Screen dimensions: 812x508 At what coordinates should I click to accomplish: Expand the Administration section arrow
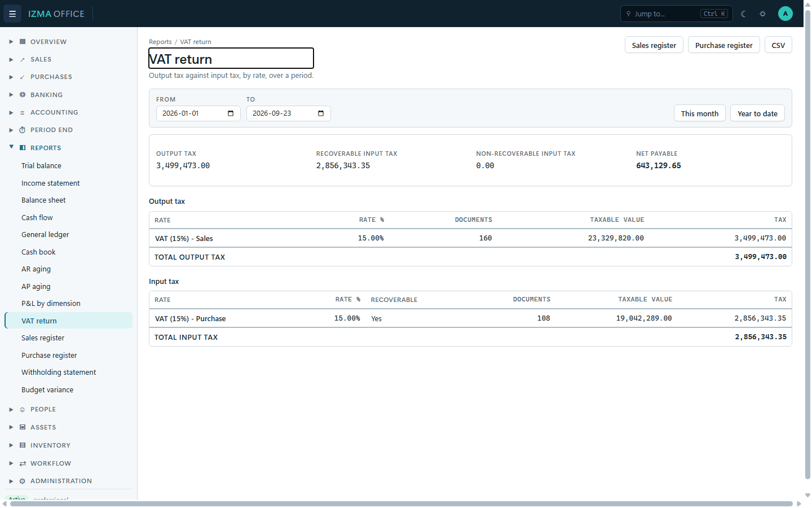pos(11,481)
